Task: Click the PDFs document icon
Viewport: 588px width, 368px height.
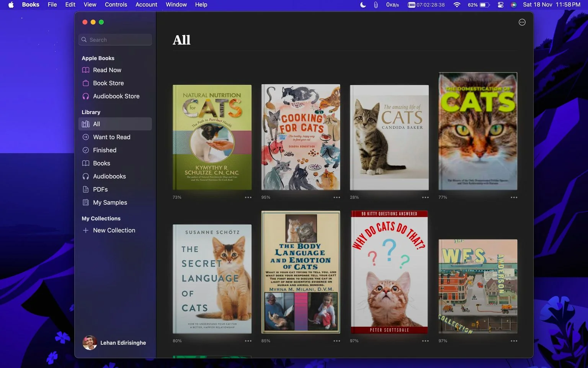Action: [x=86, y=189]
